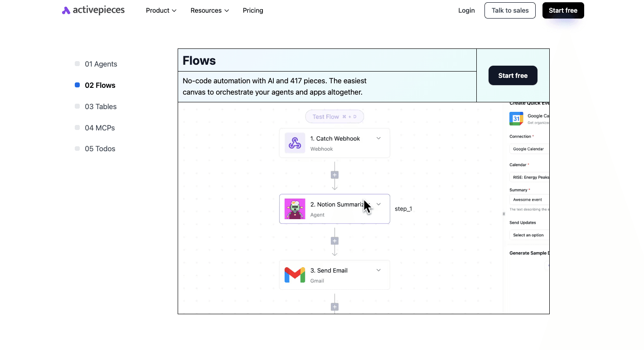Click the Flows heading text

pyautogui.click(x=199, y=61)
